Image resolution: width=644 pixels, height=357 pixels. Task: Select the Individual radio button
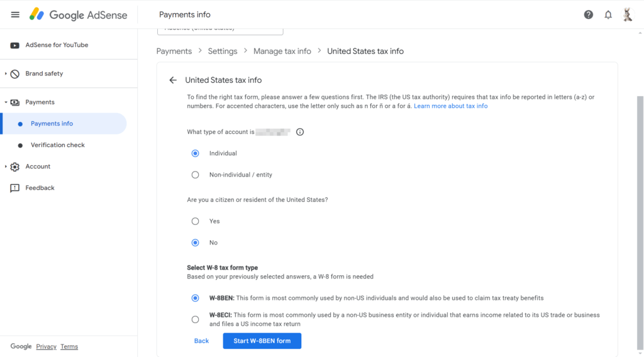click(195, 153)
